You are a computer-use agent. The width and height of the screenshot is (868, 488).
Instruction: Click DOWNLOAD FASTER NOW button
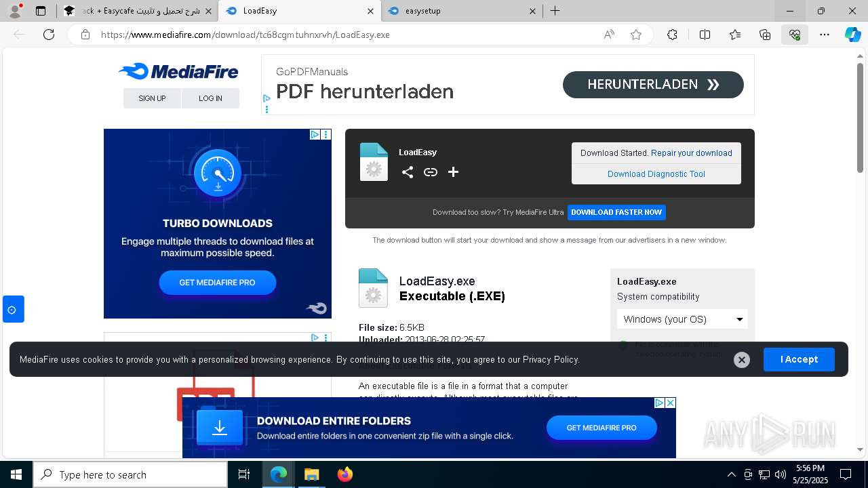(616, 212)
